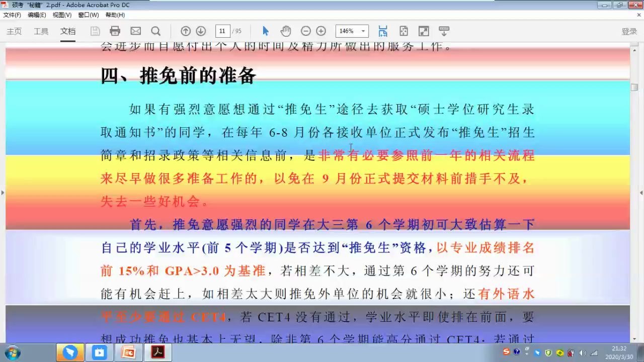Go to next page arrow
644x362 pixels.
[x=201, y=31]
